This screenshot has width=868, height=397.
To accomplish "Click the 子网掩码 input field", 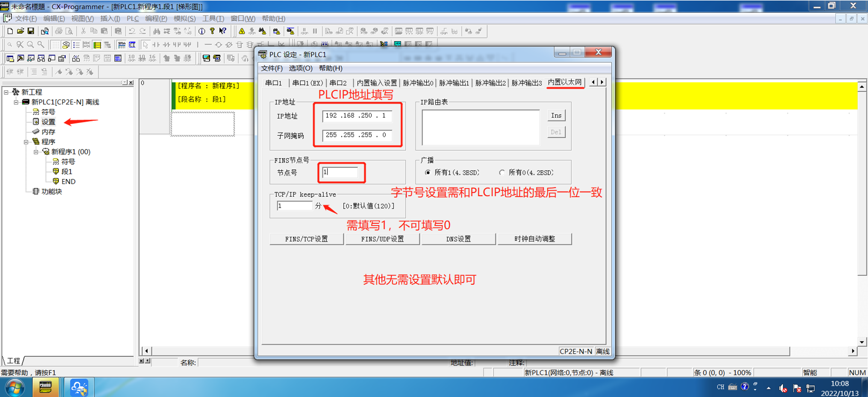I will tap(357, 135).
